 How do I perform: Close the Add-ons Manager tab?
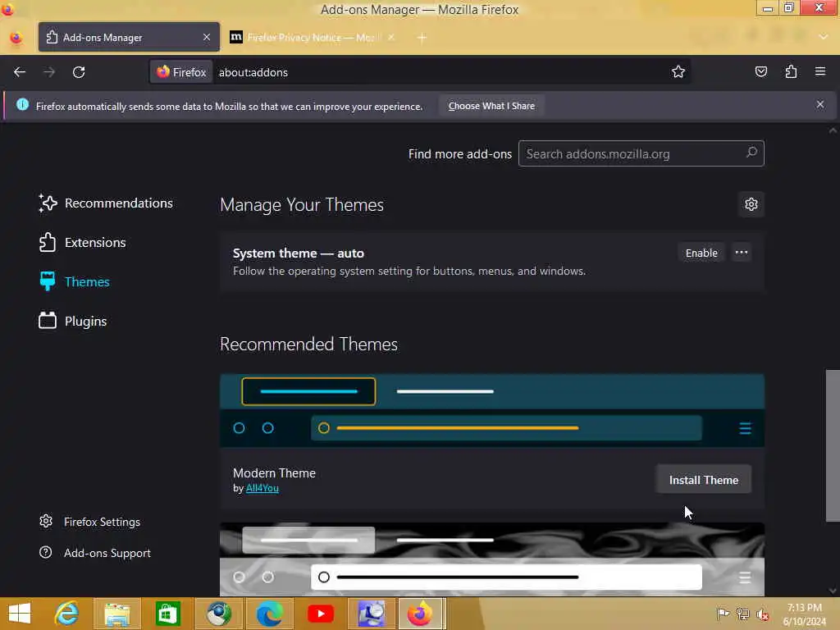[207, 37]
